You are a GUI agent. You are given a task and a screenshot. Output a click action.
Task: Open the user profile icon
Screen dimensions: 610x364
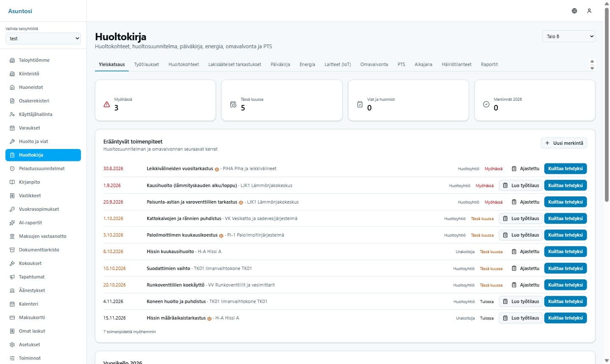coord(589,11)
